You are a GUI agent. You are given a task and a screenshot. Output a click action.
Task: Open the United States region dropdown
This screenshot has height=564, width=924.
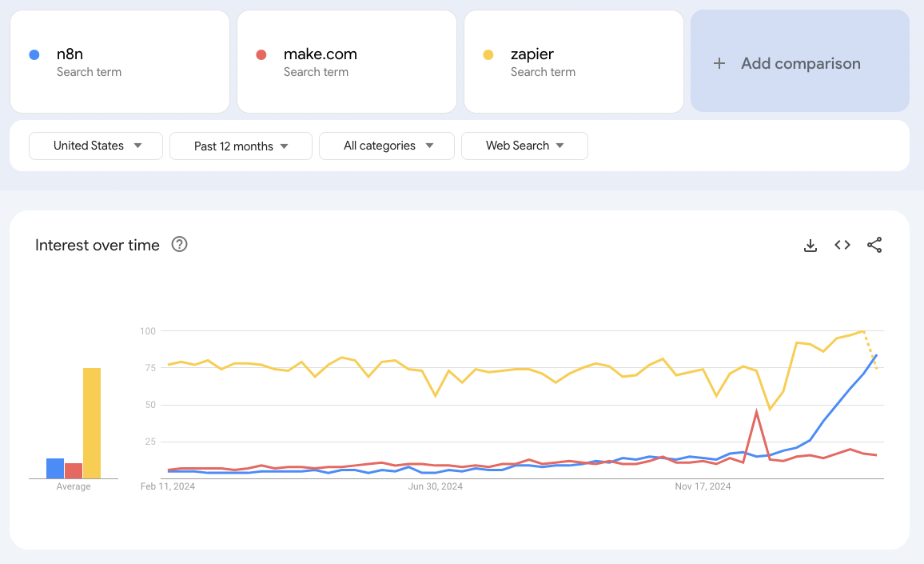pos(96,146)
